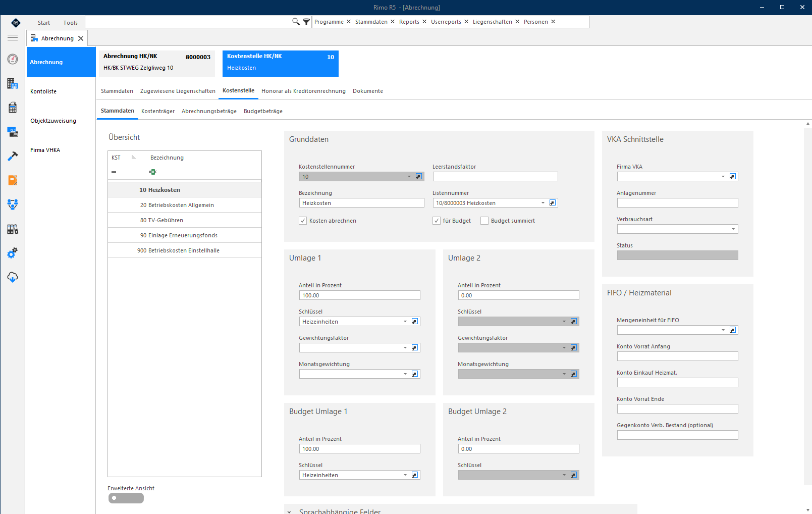Open the Umlage 1 Monatsgewichtung dropdown
812x514 pixels.
[x=405, y=374]
